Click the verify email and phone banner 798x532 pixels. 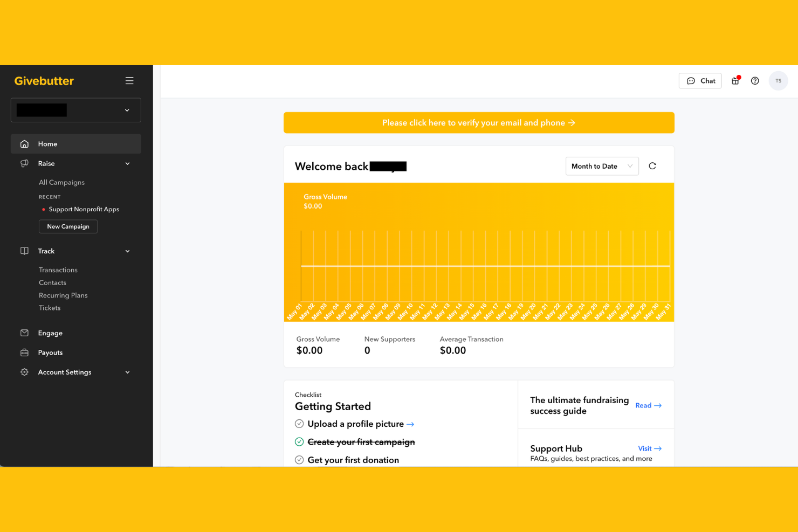pyautogui.click(x=479, y=123)
